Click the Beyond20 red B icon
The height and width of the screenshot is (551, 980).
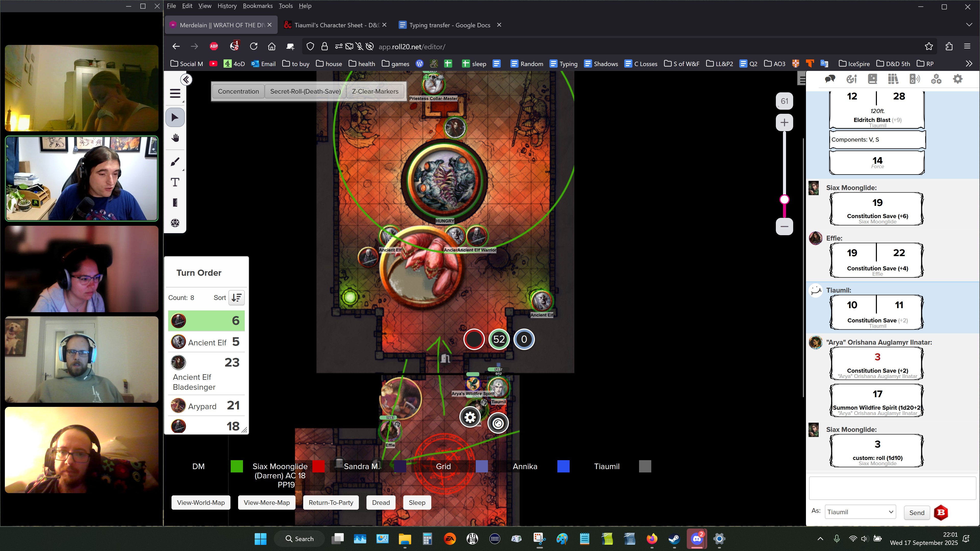[x=941, y=512]
